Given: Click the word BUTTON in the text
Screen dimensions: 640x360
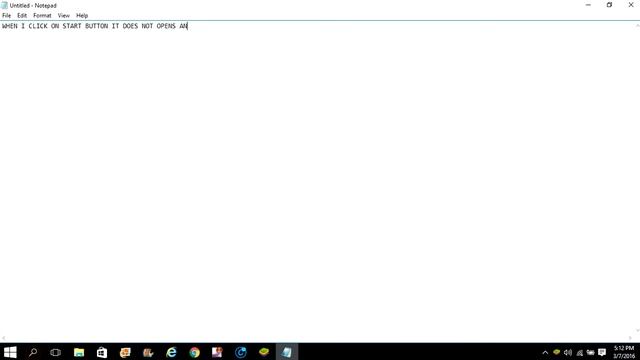Looking at the screenshot, I should pyautogui.click(x=96, y=26).
